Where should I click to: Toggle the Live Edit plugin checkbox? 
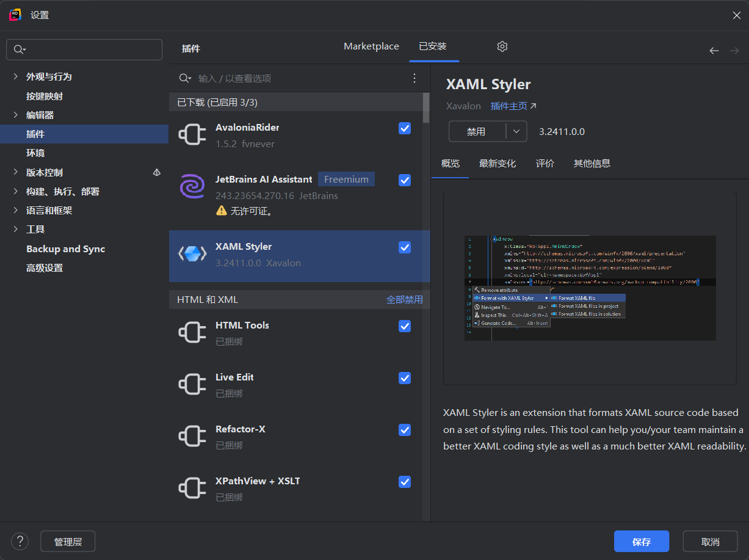[x=405, y=378]
